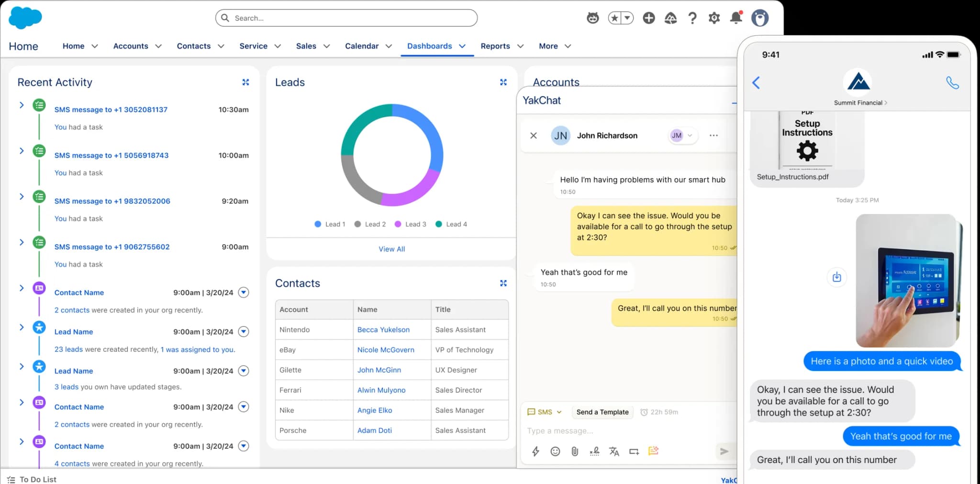Expand the Leads chart panel
Viewport: 980px width, 484px height.
click(503, 82)
